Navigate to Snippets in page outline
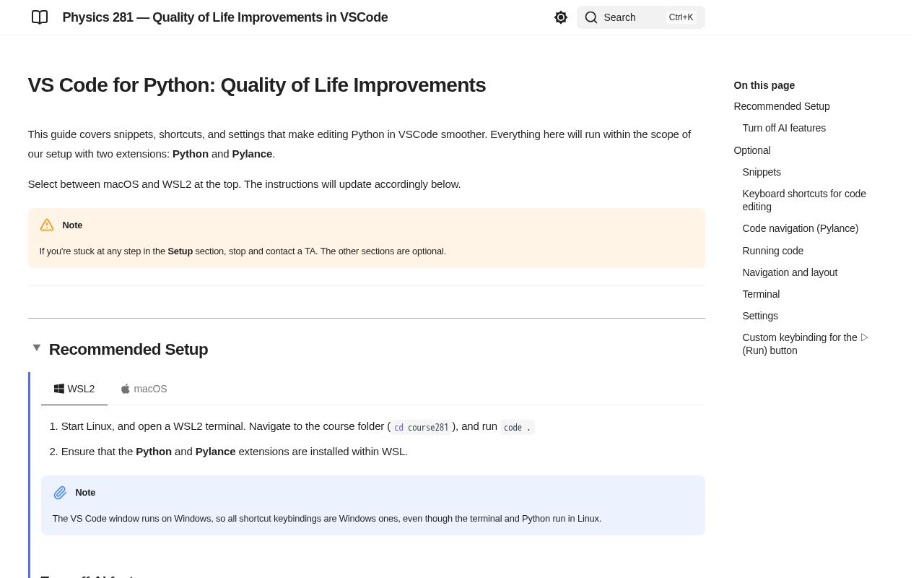The image size is (924, 578). click(762, 172)
